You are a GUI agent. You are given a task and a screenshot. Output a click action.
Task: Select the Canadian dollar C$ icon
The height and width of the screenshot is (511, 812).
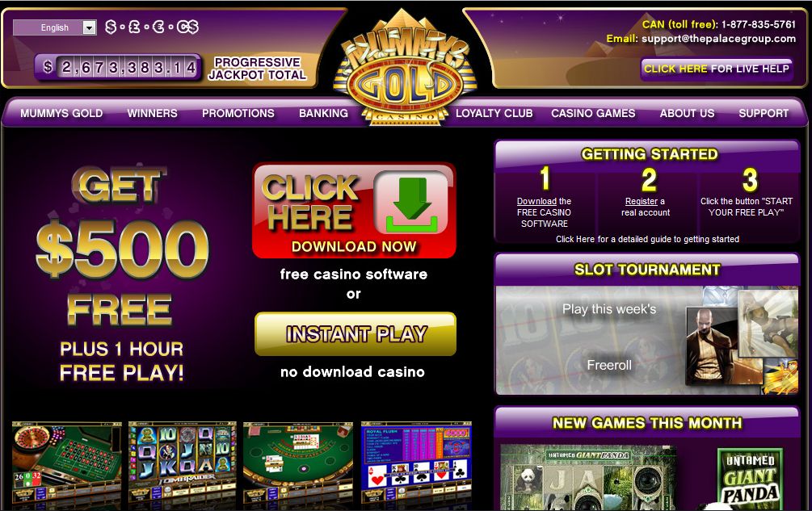[x=187, y=27]
